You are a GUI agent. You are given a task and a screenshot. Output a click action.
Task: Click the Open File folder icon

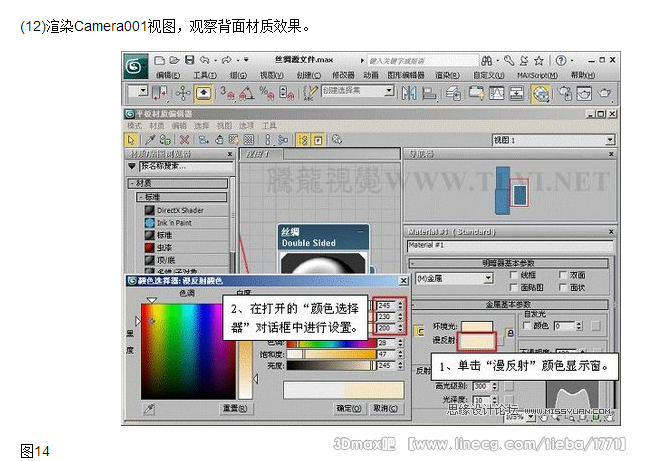(x=174, y=60)
